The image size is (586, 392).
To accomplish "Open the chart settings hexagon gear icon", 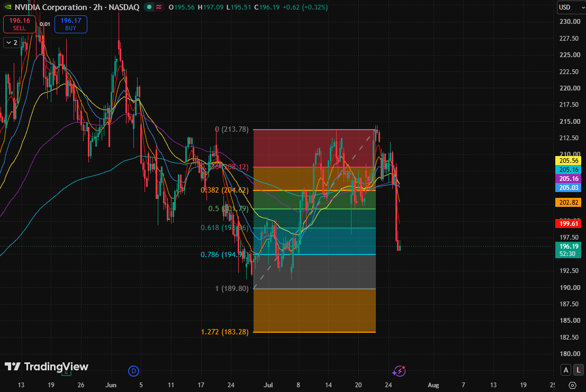I will point(572,385).
